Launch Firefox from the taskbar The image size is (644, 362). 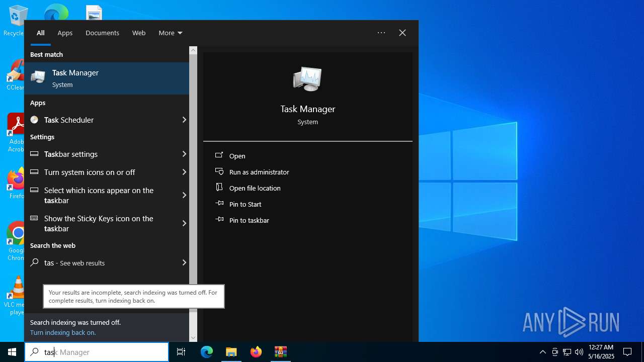pos(256,352)
